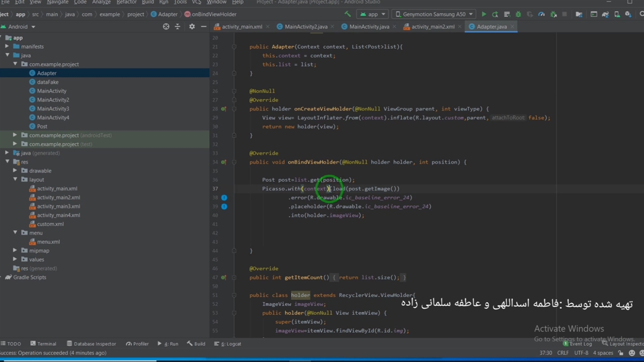Fold the Adapter constructor at line 21
Image resolution: width=644 pixels, height=362 pixels.
(234, 47)
